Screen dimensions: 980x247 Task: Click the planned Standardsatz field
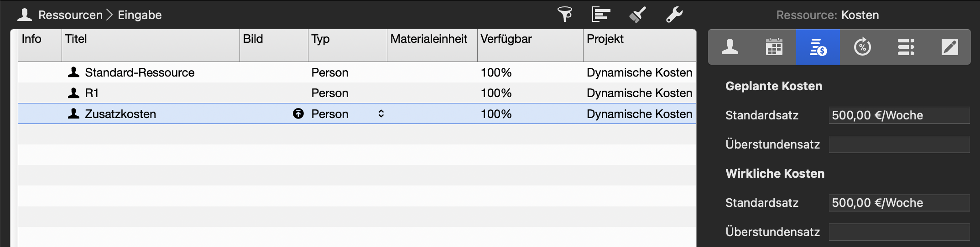tap(899, 115)
